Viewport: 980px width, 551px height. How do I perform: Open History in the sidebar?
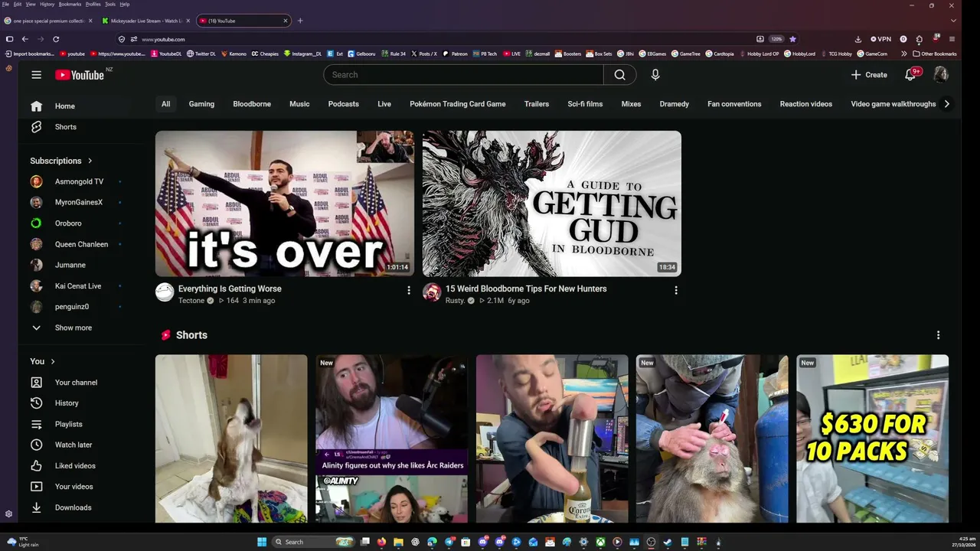click(66, 403)
